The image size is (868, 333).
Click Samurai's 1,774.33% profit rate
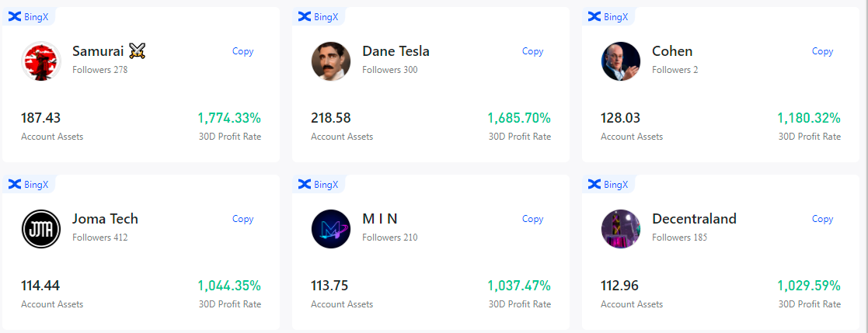(x=229, y=118)
